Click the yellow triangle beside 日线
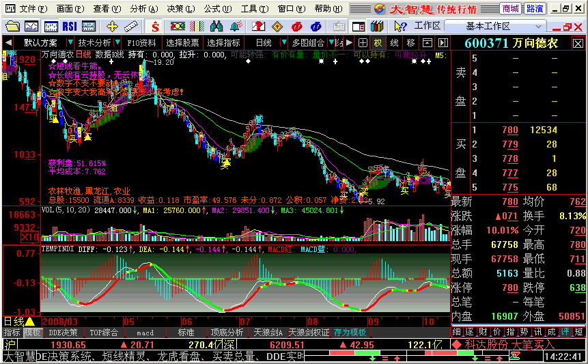Screen dimensions: 588x364 click(x=30, y=322)
